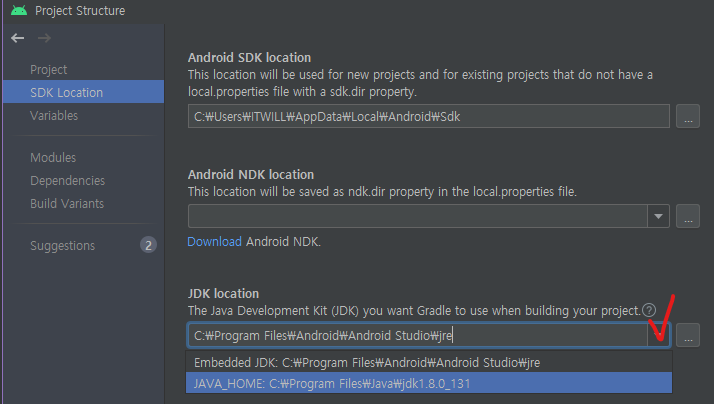Click the 'JDK location' heading
Screen dimensions: 714x404
[223, 293]
